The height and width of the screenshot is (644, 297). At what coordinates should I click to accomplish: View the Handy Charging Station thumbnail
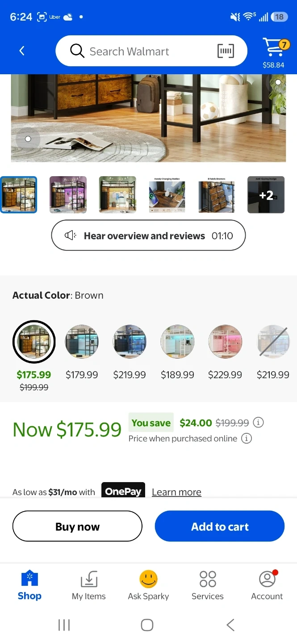click(167, 195)
